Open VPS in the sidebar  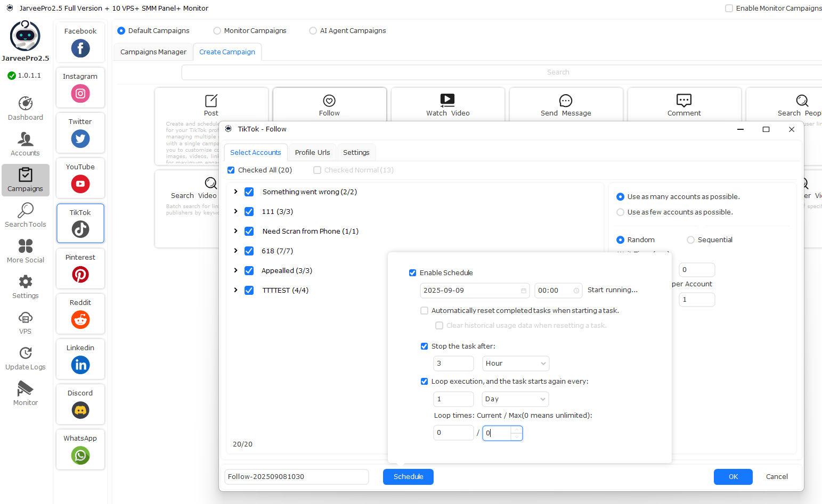click(x=26, y=323)
